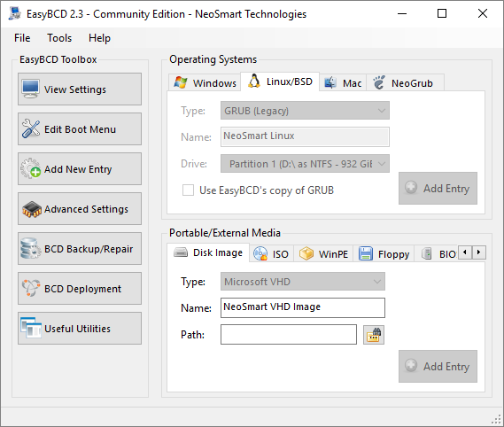This screenshot has height=427, width=504.
Task: Open Useful Utilities page
Action: pyautogui.click(x=80, y=329)
